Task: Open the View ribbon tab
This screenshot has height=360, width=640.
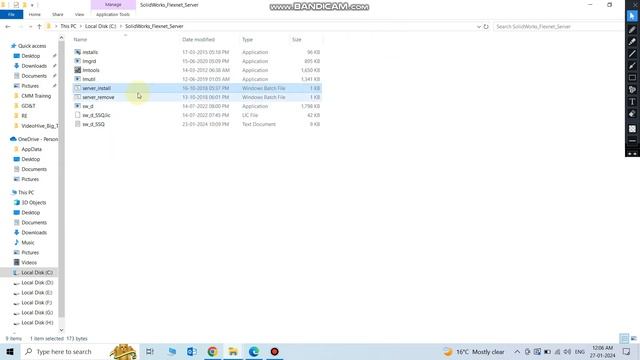Action: tap(79, 14)
